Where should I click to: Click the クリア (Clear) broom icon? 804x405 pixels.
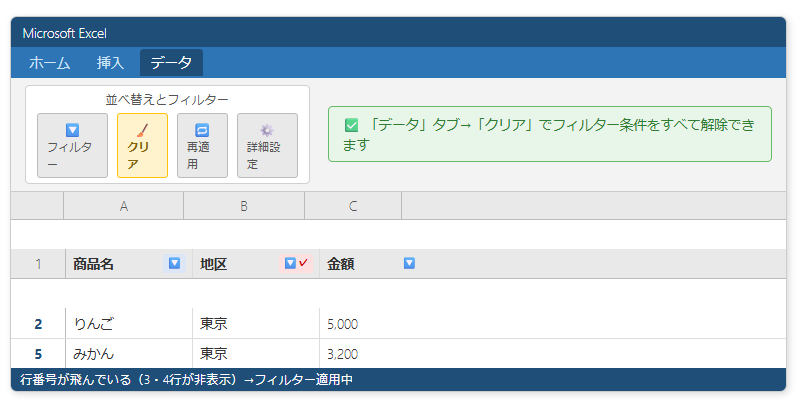coord(142,130)
